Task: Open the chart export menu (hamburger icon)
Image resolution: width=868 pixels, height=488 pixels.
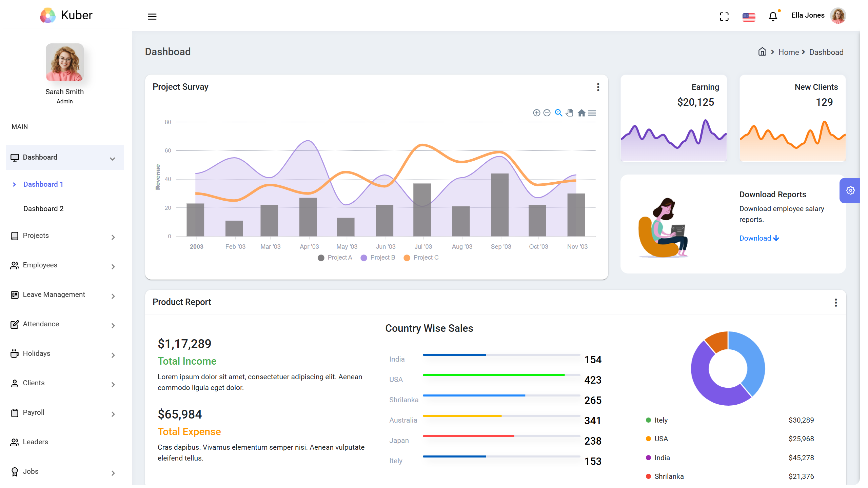Action: pos(592,113)
